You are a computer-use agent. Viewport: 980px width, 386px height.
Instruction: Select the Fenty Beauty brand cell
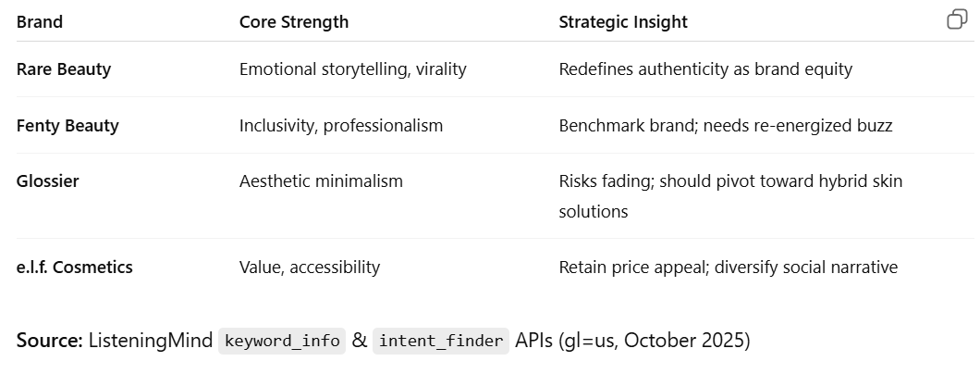(67, 126)
